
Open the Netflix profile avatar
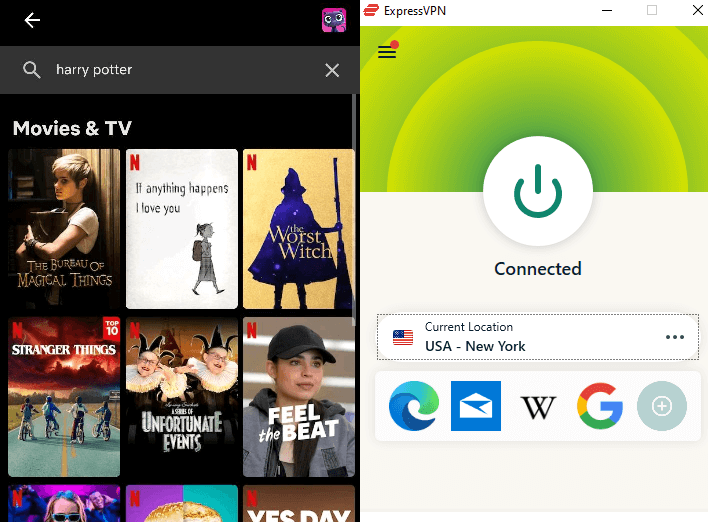pos(334,20)
